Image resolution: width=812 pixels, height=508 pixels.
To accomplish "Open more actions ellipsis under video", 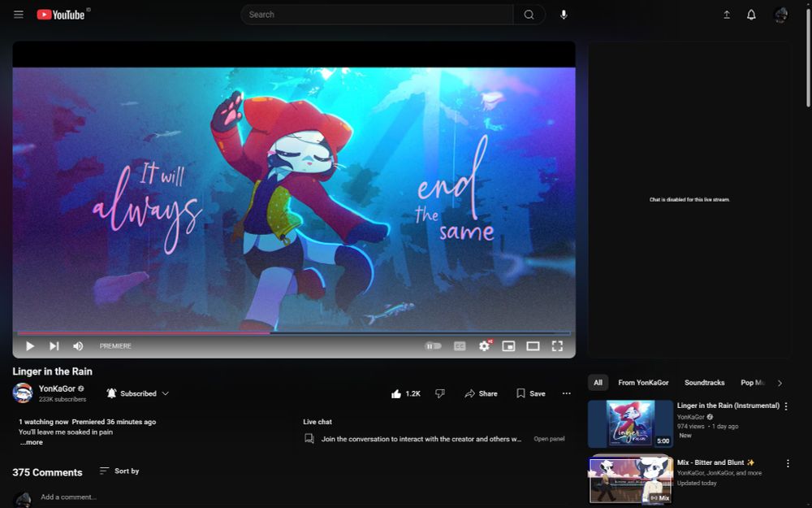I will click(567, 393).
